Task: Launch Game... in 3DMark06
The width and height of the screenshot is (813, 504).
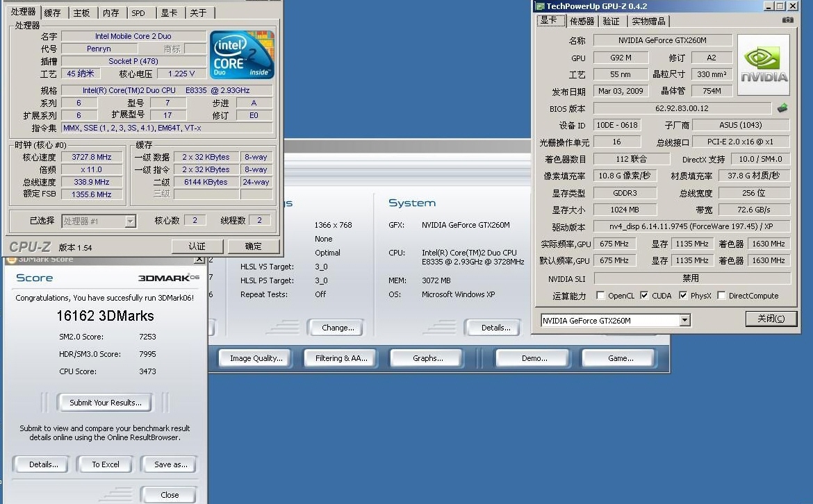Action: (x=621, y=358)
